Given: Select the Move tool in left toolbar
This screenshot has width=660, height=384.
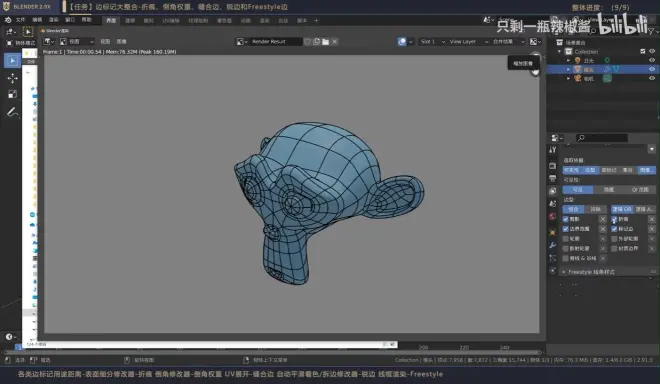Looking at the screenshot, I should pyautogui.click(x=12, y=78).
